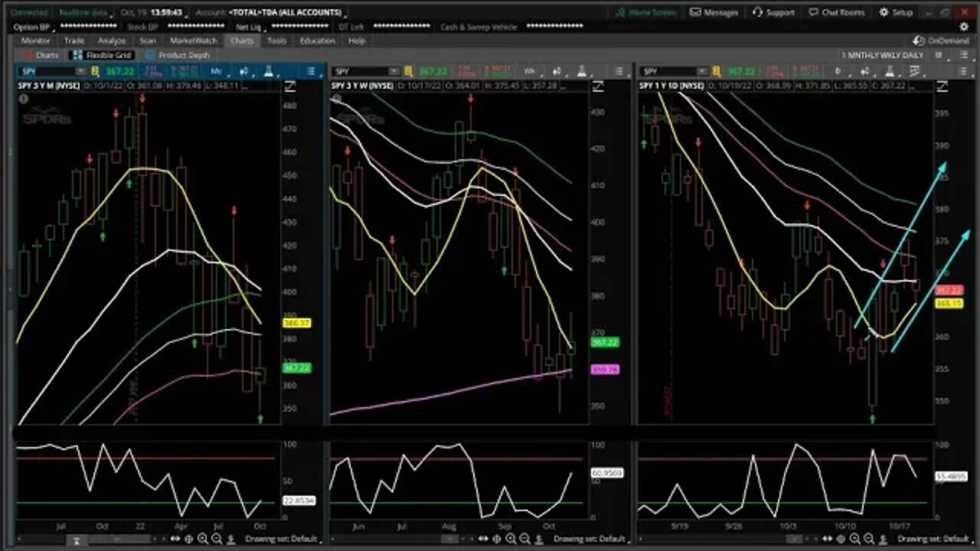Switch to the Trade tab
980x551 pixels.
click(74, 41)
